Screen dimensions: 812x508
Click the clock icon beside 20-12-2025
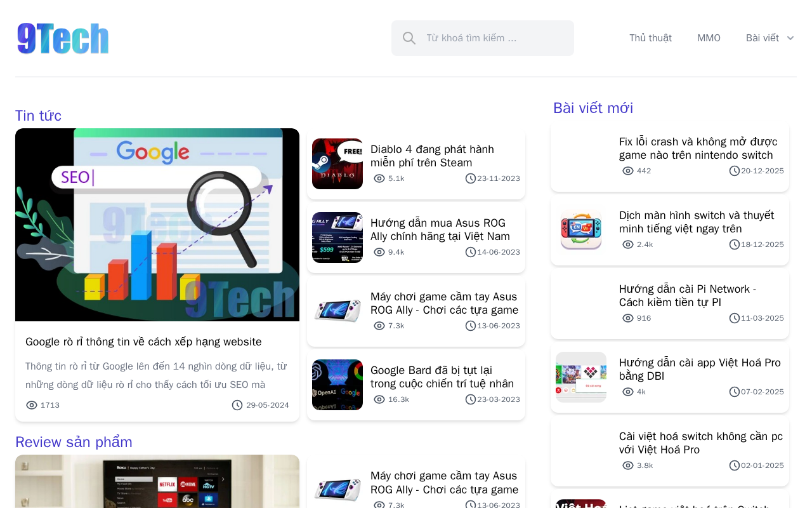735,171
